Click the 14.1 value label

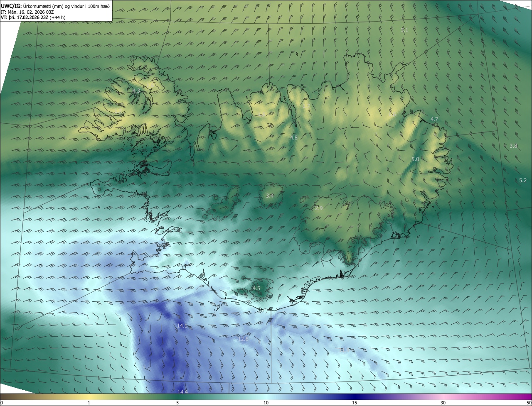[182, 326]
